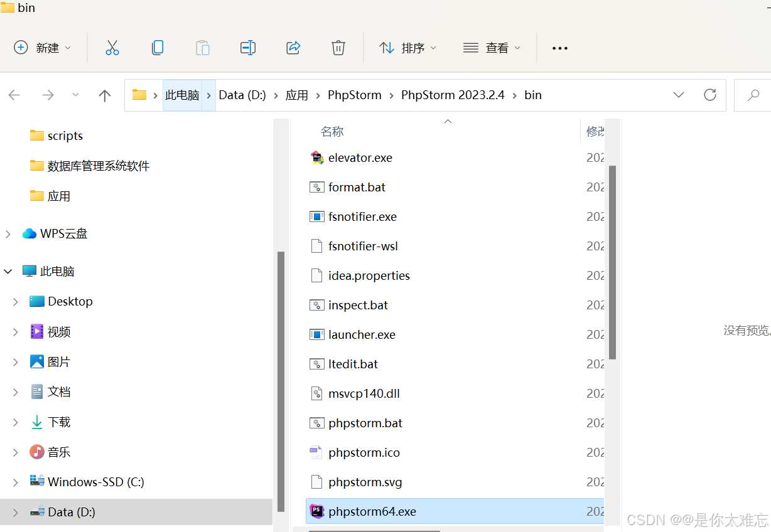Viewport: 771px width, 532px height.
Task: Select inspect.bat file
Action: 455,305
